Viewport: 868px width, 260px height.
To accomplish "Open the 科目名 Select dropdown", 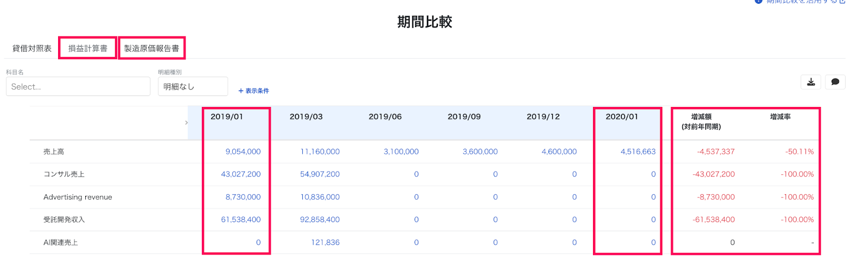I will click(78, 86).
